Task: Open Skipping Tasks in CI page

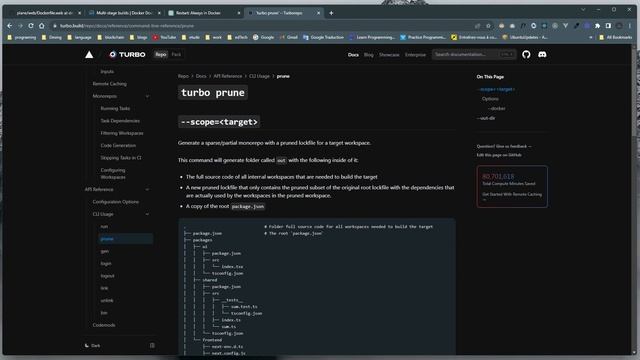Action: coord(121,158)
